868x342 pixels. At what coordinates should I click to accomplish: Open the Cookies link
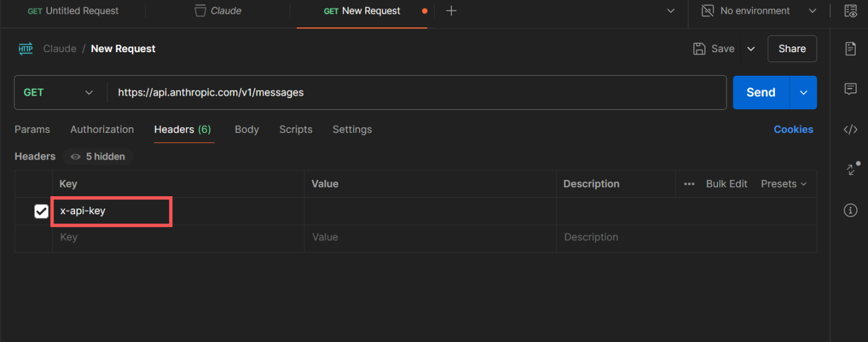pyautogui.click(x=793, y=129)
